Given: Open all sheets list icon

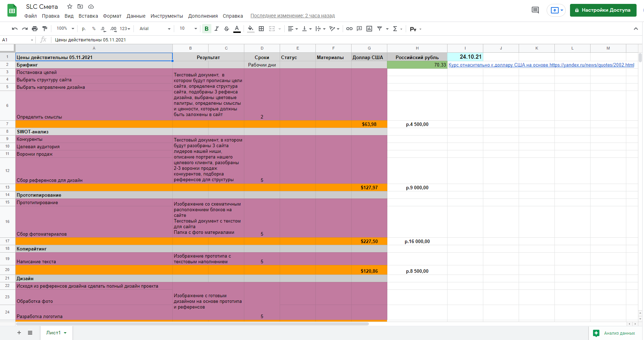Looking at the screenshot, I should coord(30,333).
